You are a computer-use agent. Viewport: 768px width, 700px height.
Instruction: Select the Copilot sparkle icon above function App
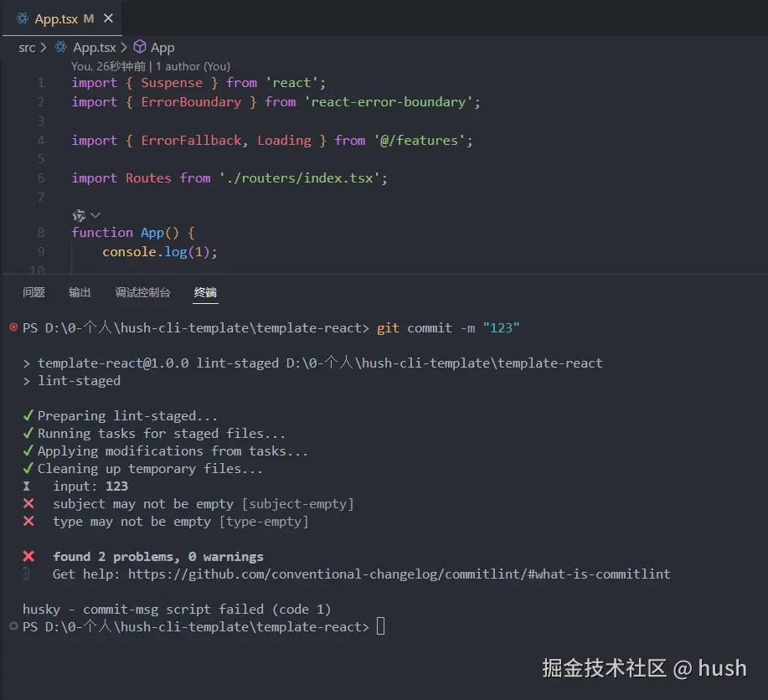(x=80, y=215)
